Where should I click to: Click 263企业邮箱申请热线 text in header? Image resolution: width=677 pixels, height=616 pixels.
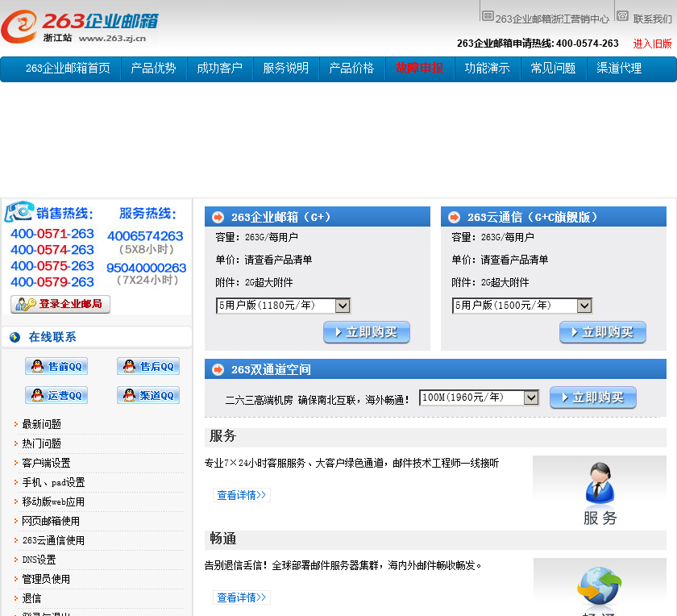pyautogui.click(x=538, y=44)
